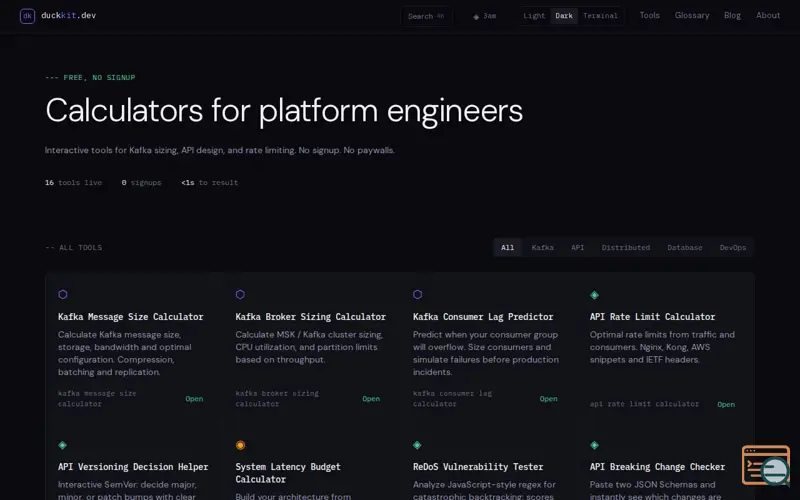Click the '0 signups' stat text
This screenshot has height=500, width=800.
(141, 183)
